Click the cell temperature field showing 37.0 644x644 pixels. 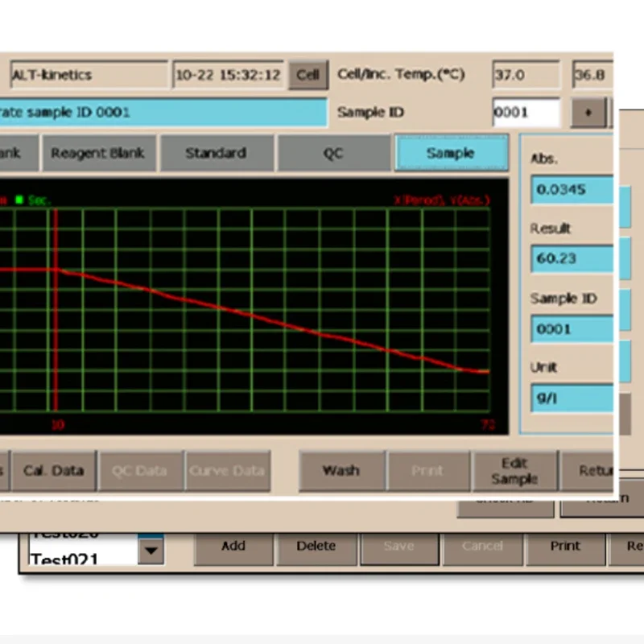click(525, 75)
